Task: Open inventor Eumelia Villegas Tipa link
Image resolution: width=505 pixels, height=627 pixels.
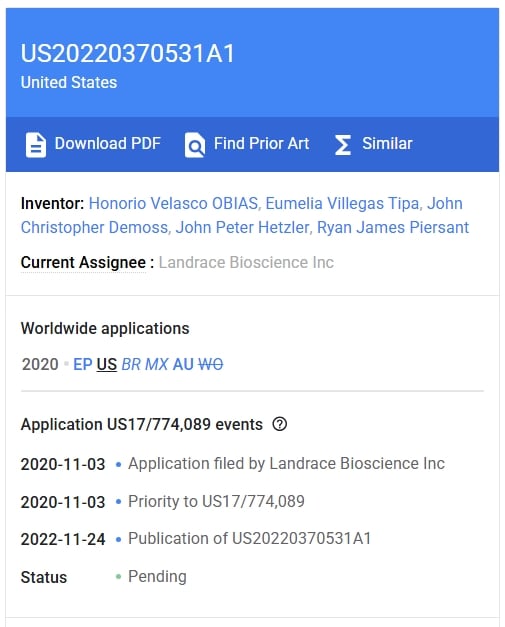Action: point(342,204)
